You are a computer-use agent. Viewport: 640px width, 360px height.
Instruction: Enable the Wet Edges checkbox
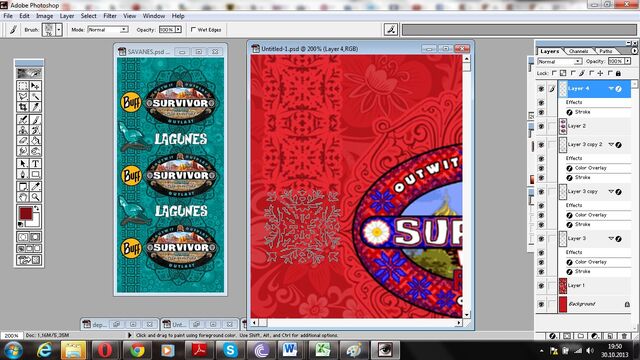click(193, 29)
